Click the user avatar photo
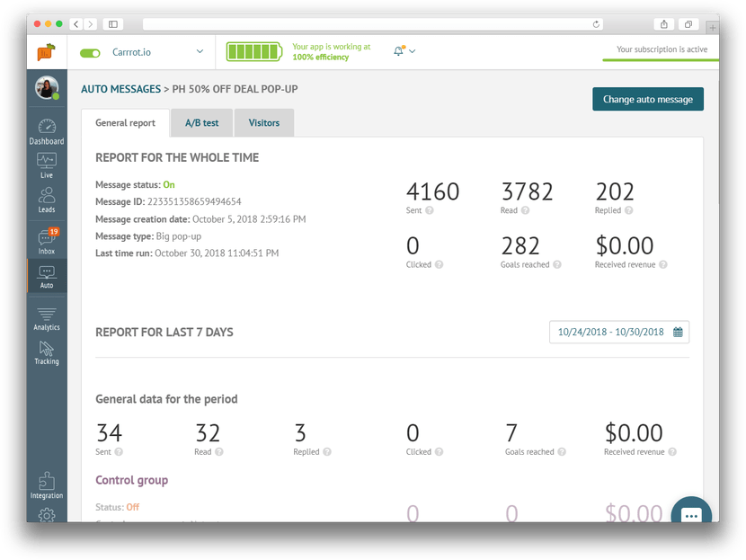 [x=47, y=88]
